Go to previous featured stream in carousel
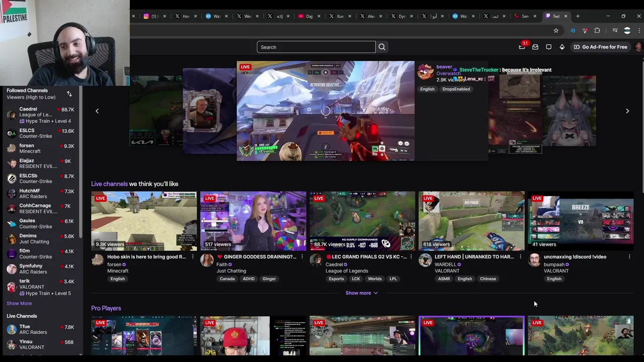The width and height of the screenshot is (644, 362). 97,111
